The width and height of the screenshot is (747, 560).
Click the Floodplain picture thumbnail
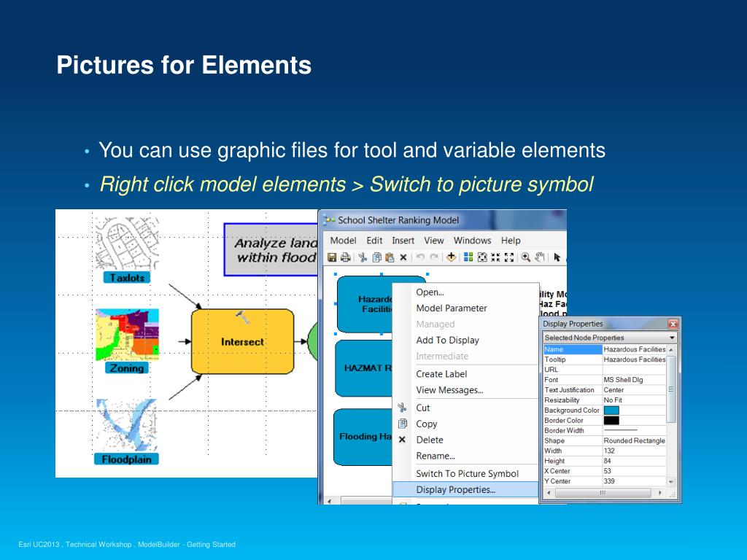127,425
